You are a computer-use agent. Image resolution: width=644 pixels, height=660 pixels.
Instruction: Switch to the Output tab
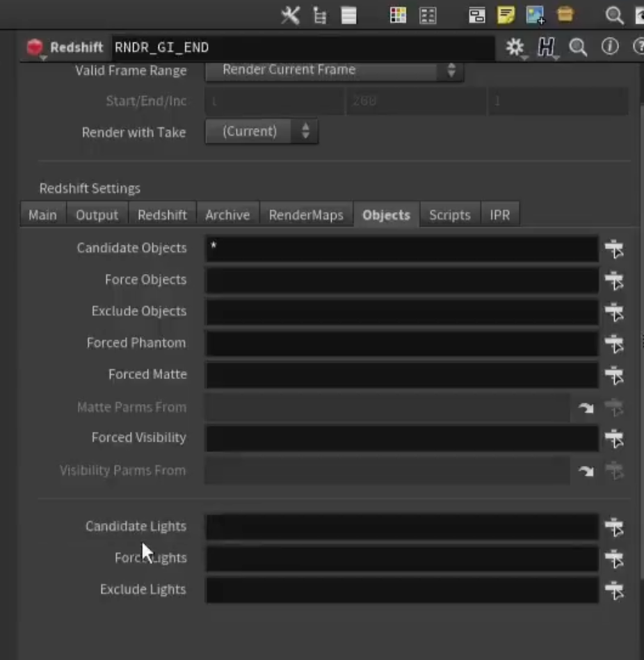(97, 215)
